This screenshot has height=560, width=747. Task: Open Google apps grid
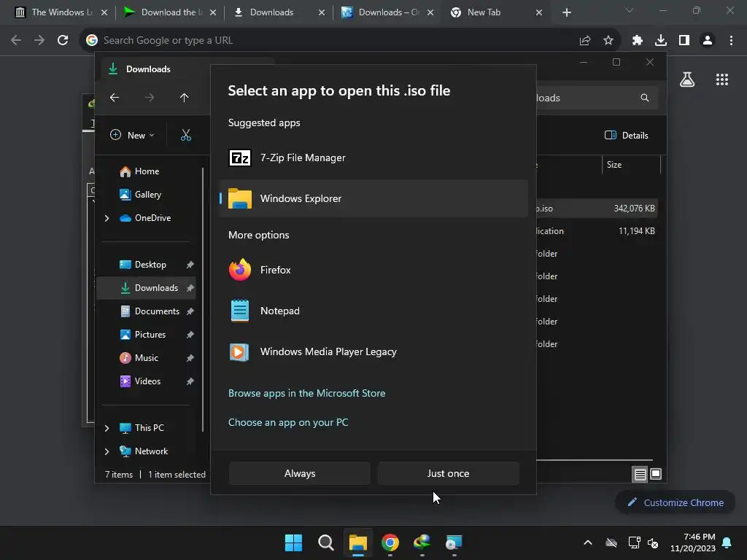pyautogui.click(x=722, y=79)
